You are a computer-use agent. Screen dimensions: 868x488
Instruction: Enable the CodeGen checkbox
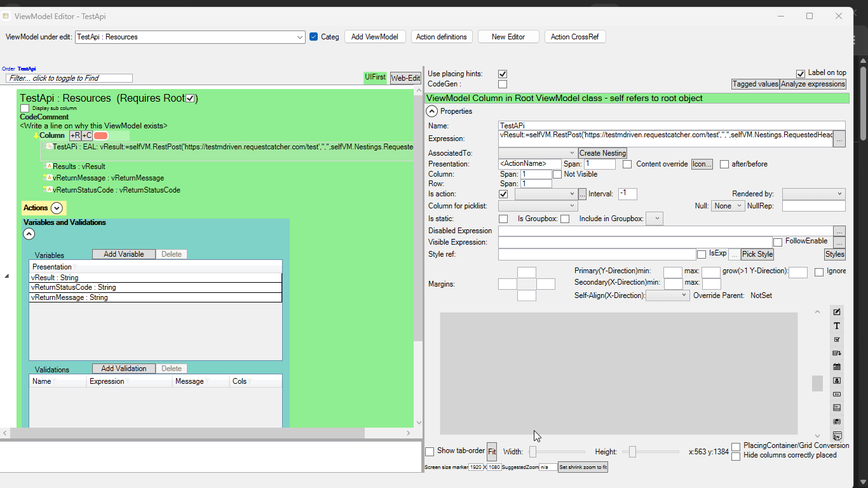[x=503, y=84]
